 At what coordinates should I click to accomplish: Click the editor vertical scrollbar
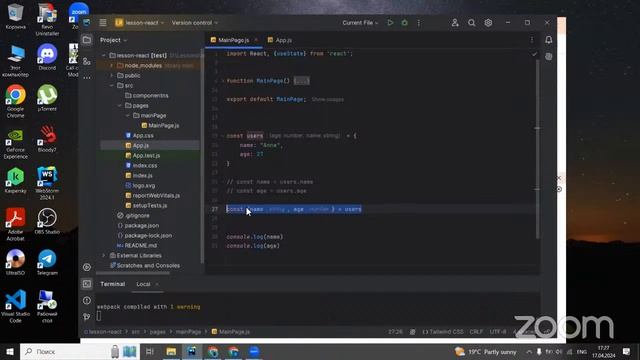tap(538, 149)
